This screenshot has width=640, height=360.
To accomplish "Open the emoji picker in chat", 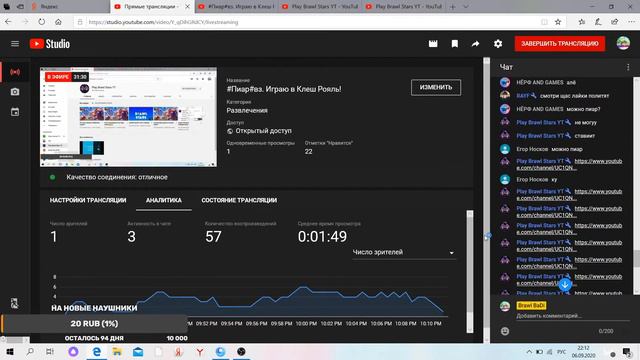I will [505, 331].
